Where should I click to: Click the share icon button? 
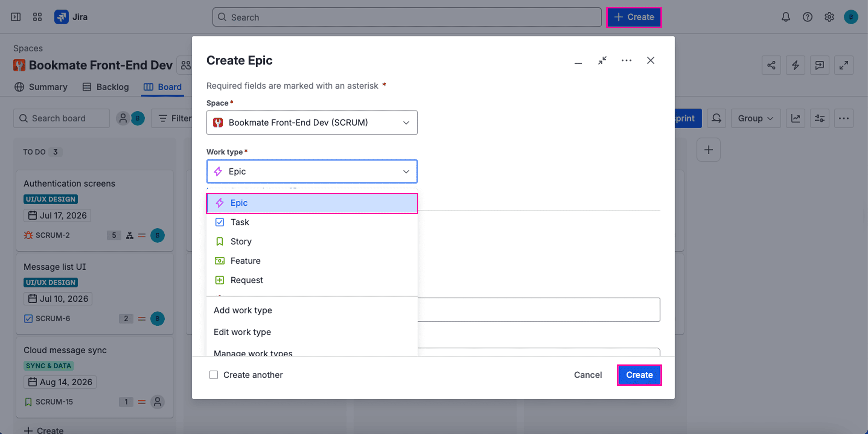coord(771,65)
